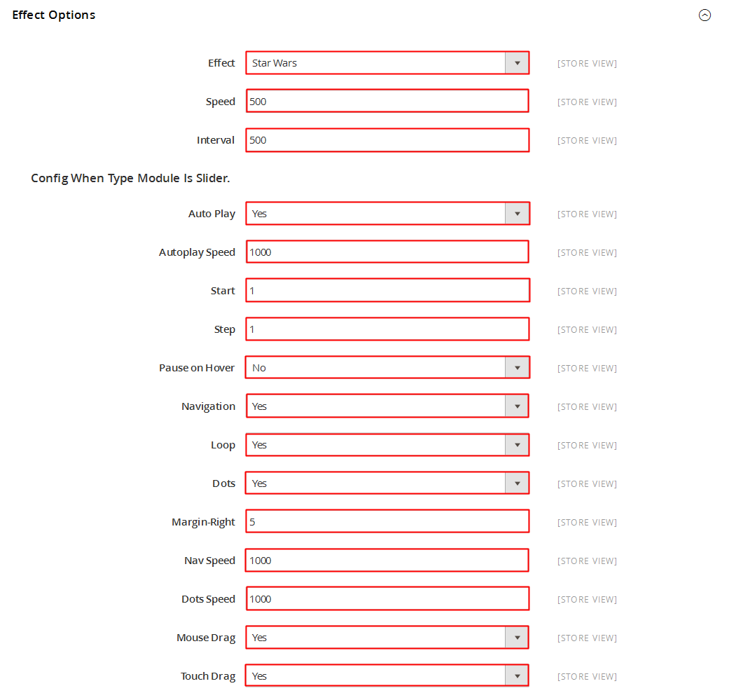Open the Pause on Hover dropdown
Viewport: 729px width, 700px height.
(387, 367)
